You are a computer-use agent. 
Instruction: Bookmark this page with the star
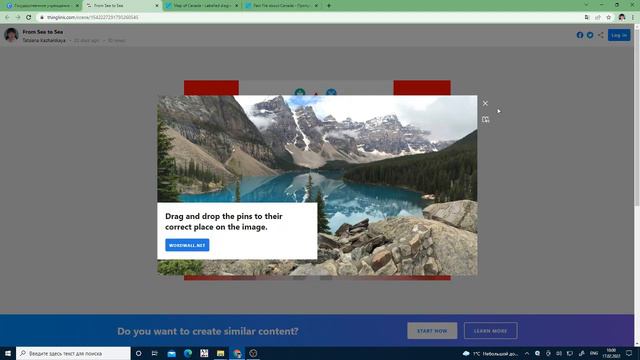tap(609, 17)
